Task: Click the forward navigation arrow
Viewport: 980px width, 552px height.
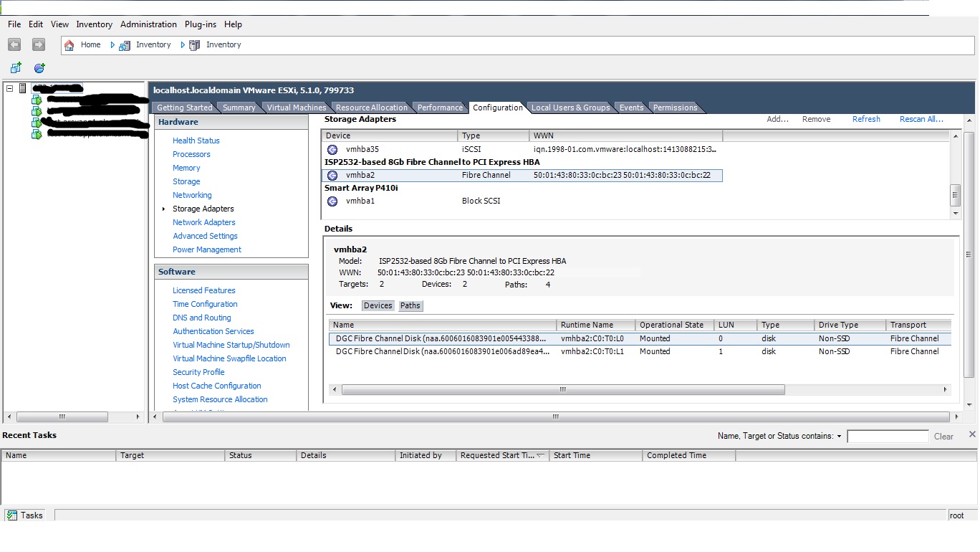Action: tap(37, 44)
